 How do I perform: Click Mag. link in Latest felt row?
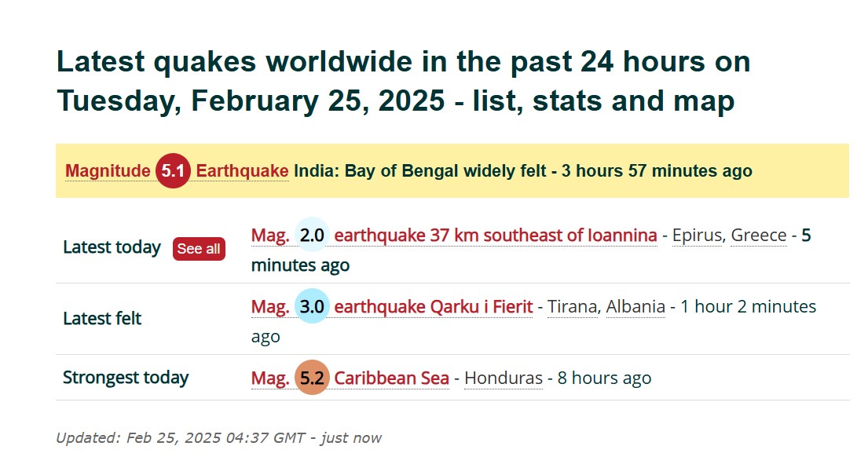click(x=270, y=306)
